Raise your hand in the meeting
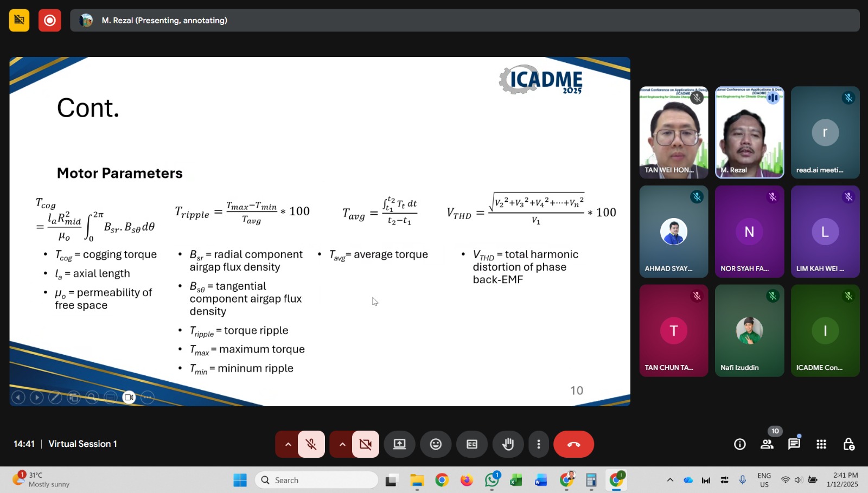The image size is (868, 493). click(508, 444)
